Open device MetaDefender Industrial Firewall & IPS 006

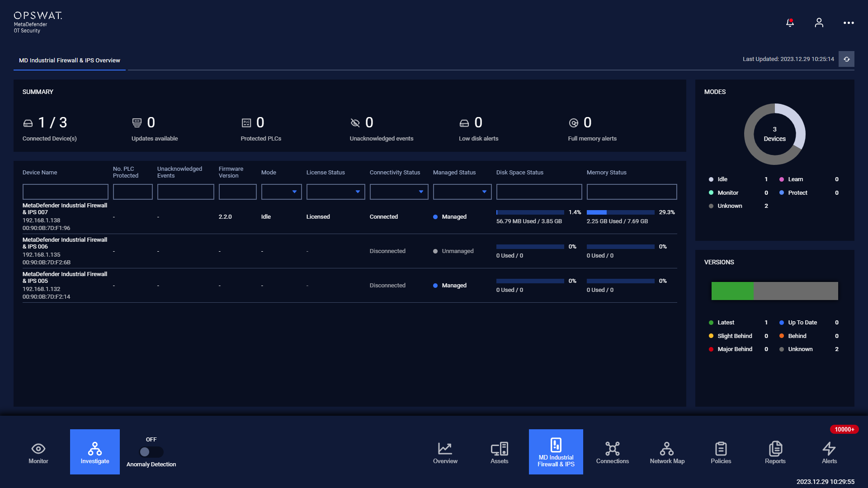tap(65, 243)
